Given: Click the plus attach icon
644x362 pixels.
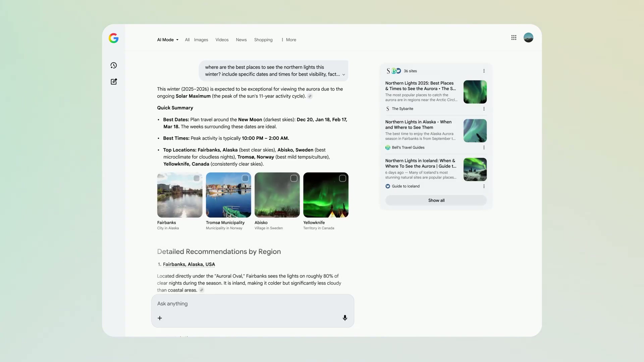Looking at the screenshot, I should click(160, 318).
